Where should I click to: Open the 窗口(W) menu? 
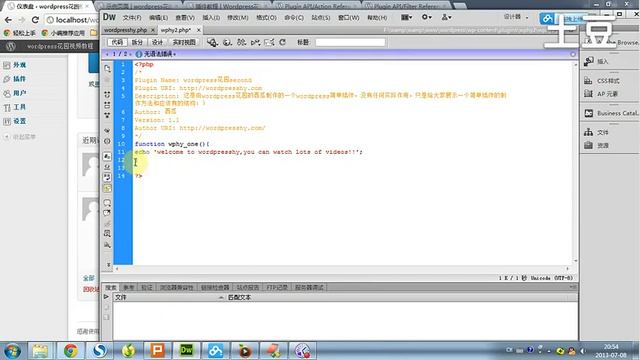(349, 18)
